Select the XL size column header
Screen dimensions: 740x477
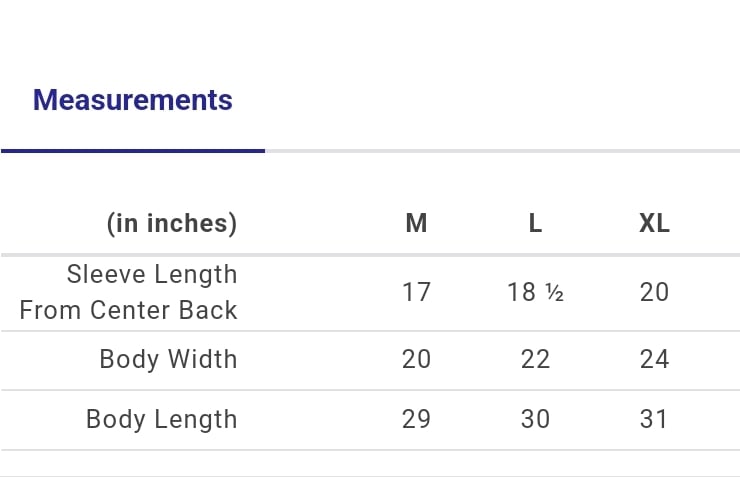pos(654,223)
